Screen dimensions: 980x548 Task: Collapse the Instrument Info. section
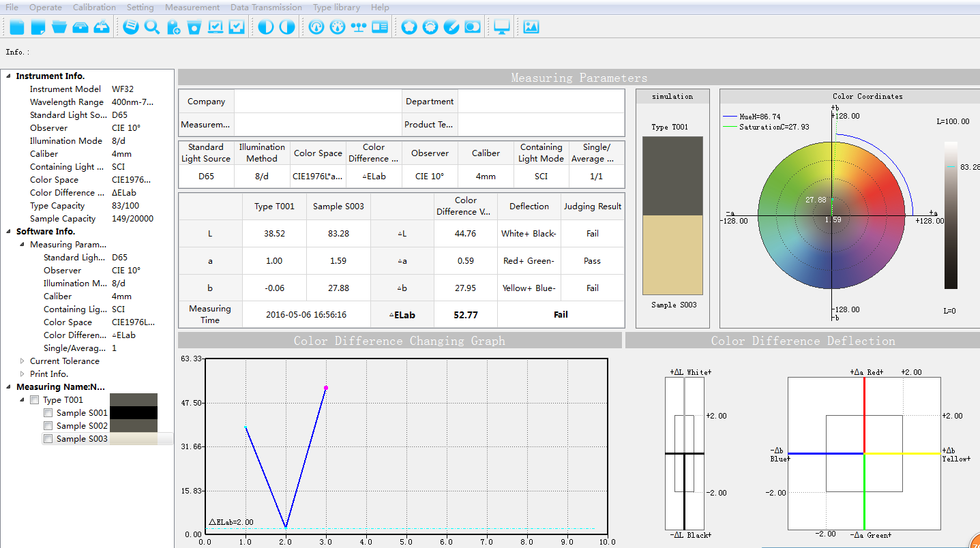tap(8, 76)
